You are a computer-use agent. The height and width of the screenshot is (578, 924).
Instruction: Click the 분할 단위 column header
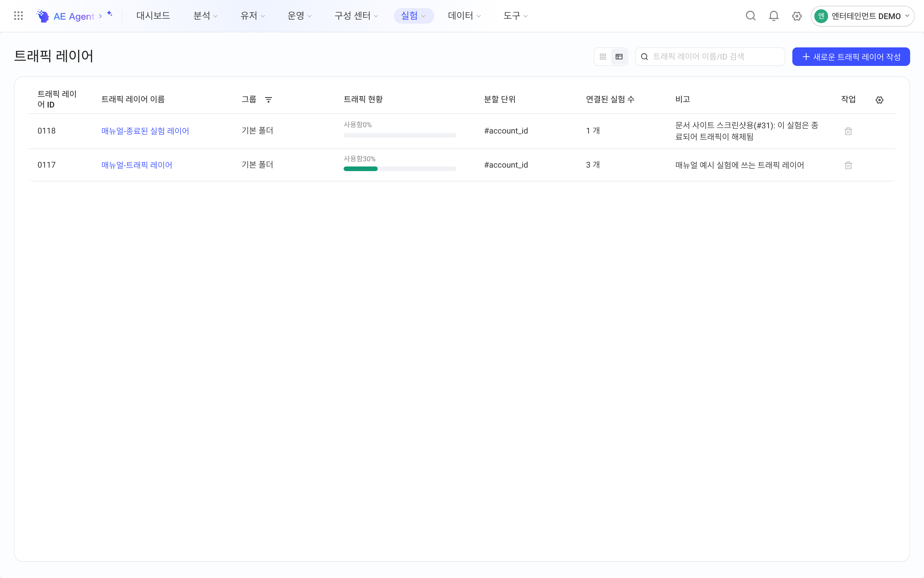pos(500,99)
